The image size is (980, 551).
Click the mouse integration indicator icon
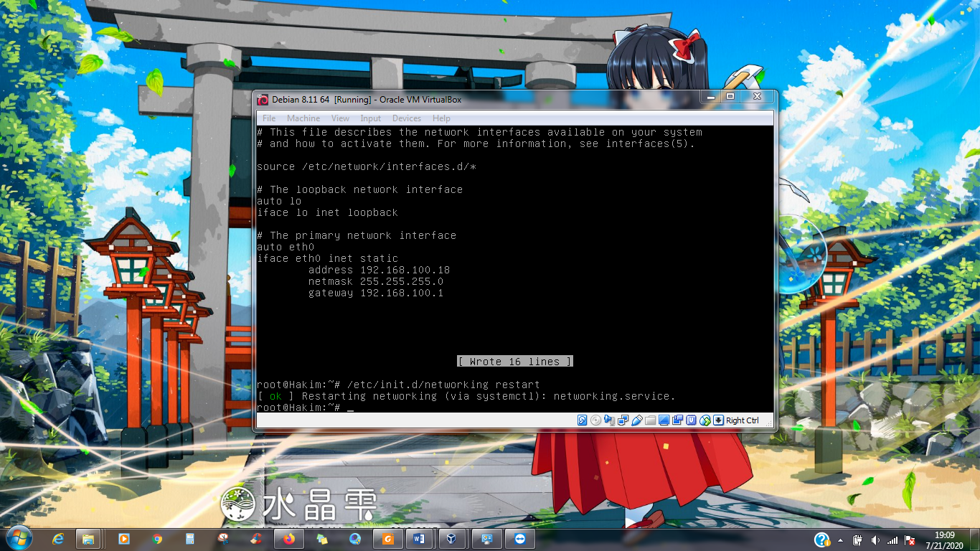(705, 420)
